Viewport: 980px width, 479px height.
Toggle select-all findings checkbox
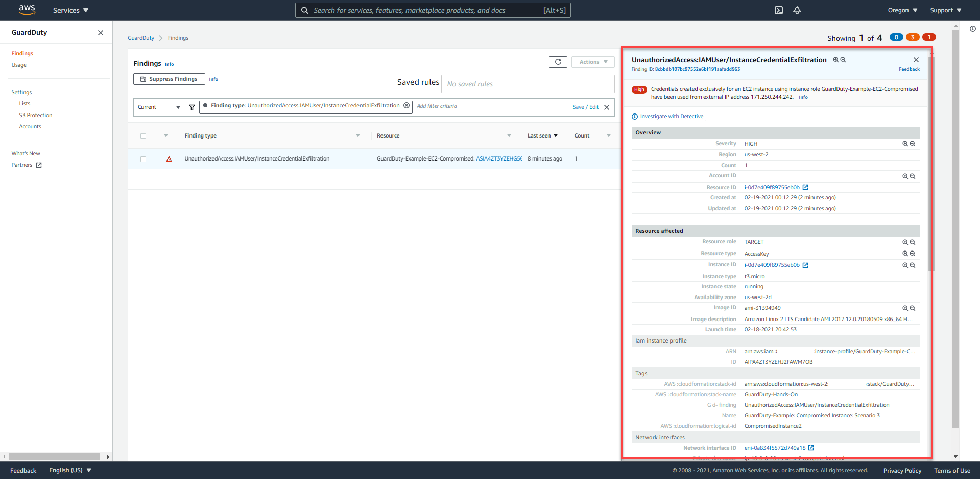143,136
